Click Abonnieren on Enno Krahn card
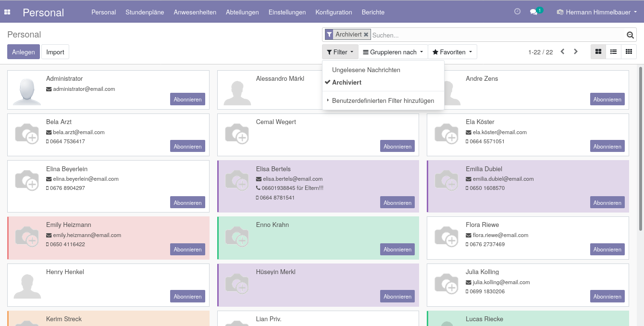 397,250
